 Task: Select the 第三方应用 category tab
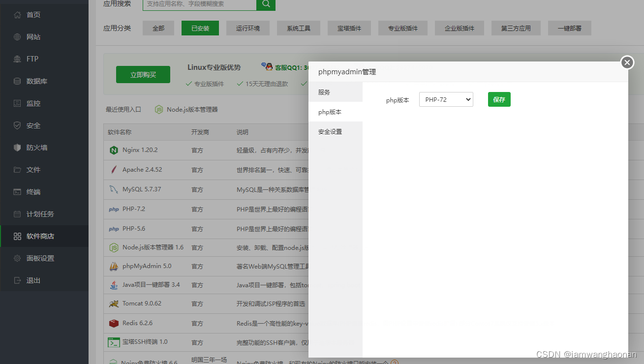click(x=516, y=28)
